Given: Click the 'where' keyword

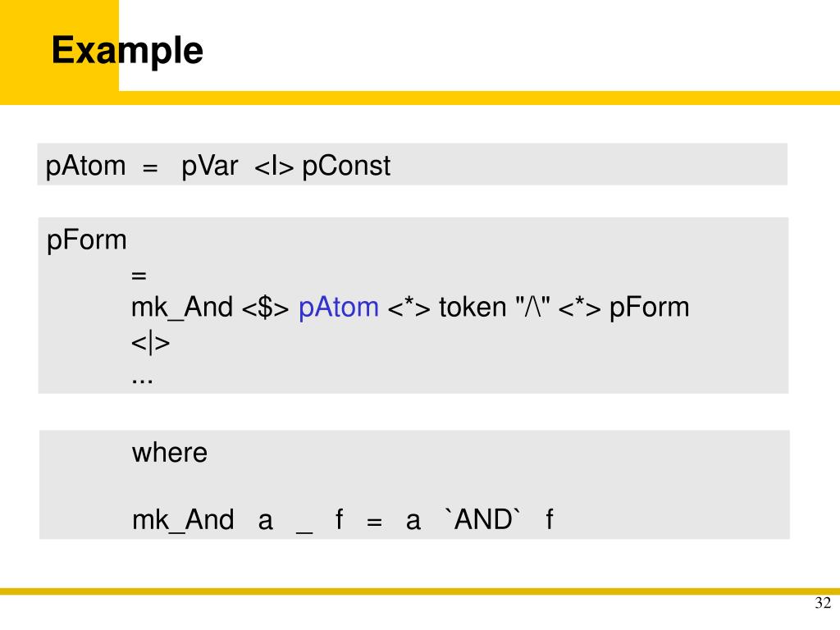Looking at the screenshot, I should point(170,453).
